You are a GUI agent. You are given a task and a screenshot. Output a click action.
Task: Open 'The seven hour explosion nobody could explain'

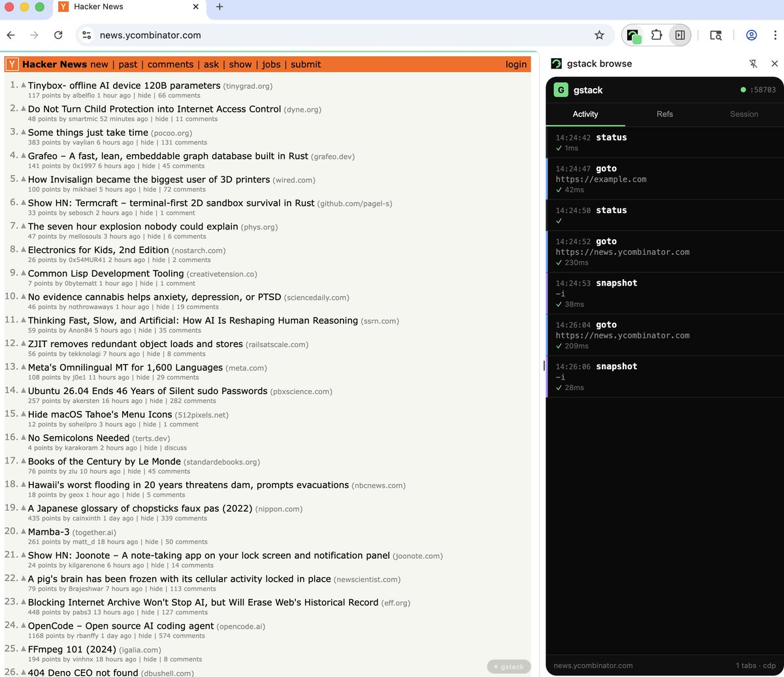pyautogui.click(x=133, y=227)
